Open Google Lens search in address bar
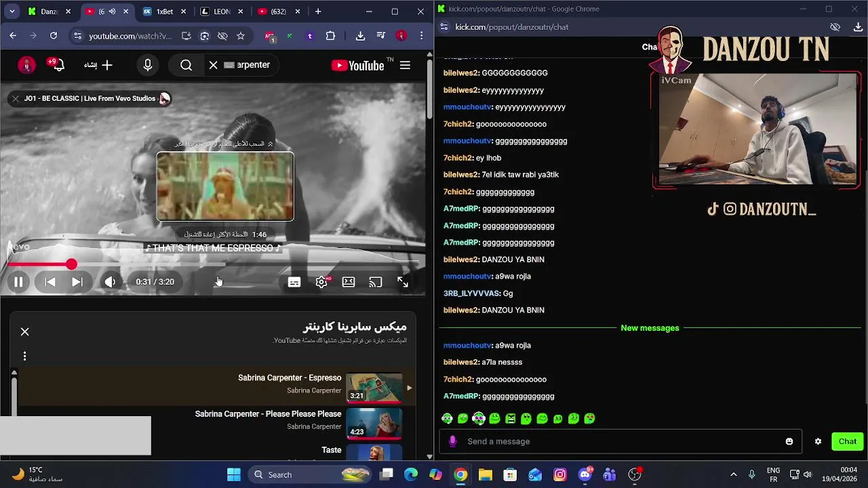Screen dimensions: 868x488 [204, 36]
